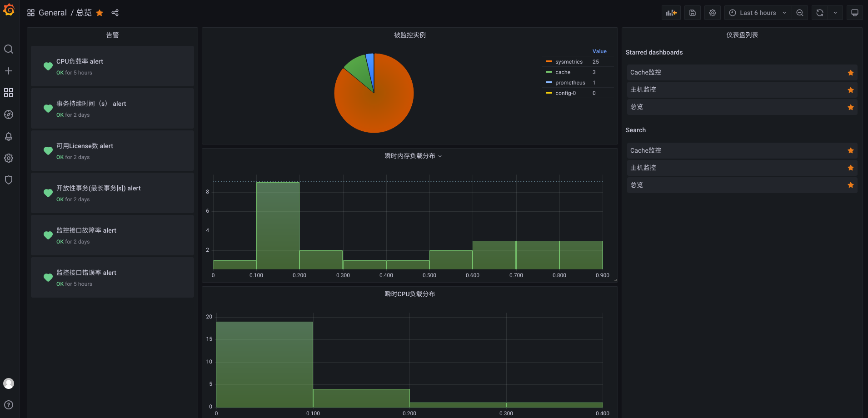Expand the refresh interval dropdown arrow
The width and height of the screenshot is (868, 418).
tap(835, 13)
